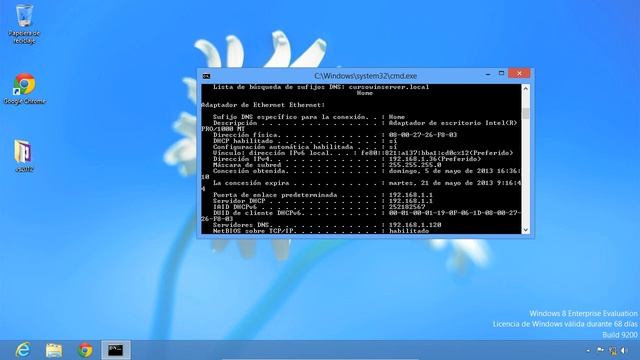
Task: Click cmd scrollbar down arrow
Action: pos(526,230)
